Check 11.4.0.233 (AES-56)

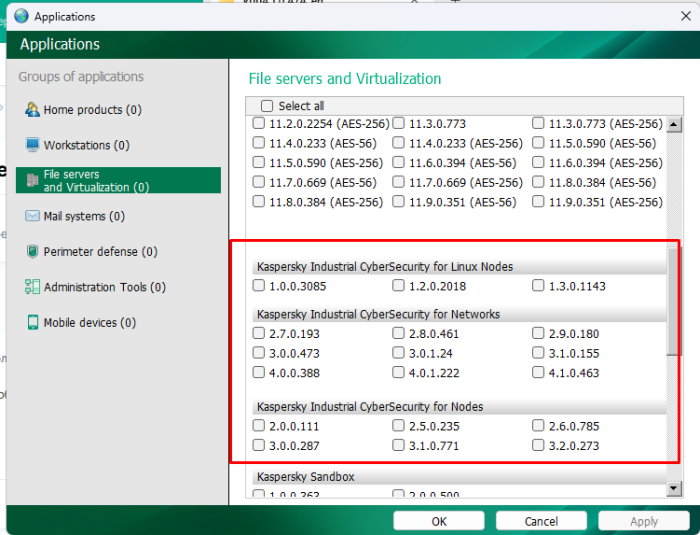pyautogui.click(x=258, y=143)
